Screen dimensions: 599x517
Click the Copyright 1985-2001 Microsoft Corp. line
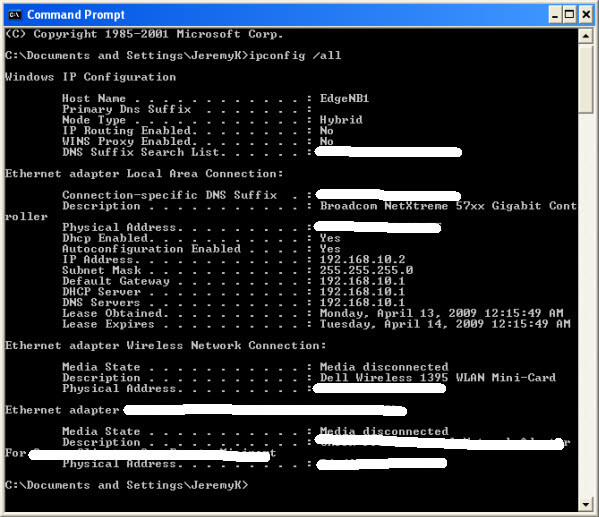pos(144,34)
